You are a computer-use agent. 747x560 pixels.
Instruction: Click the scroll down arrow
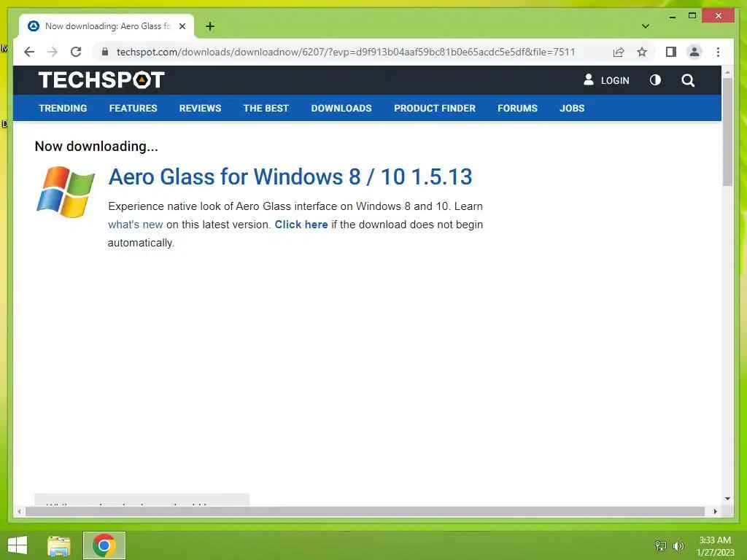727,499
